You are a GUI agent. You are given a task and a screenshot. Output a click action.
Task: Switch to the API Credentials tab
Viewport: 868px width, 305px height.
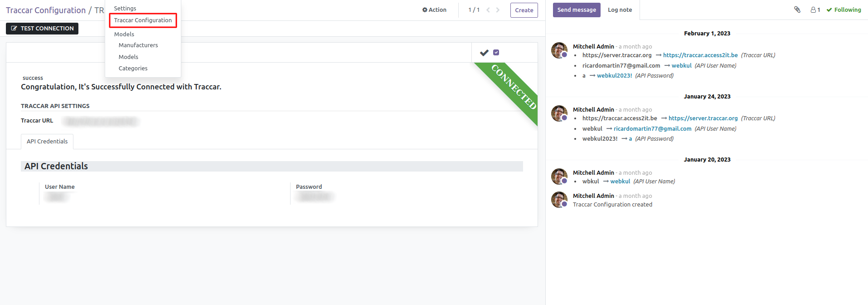[47, 142]
